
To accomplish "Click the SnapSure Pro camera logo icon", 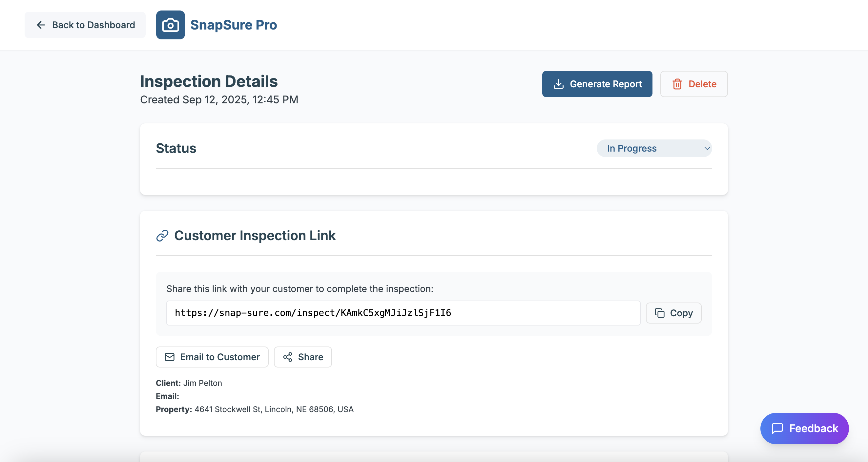I will click(x=170, y=25).
